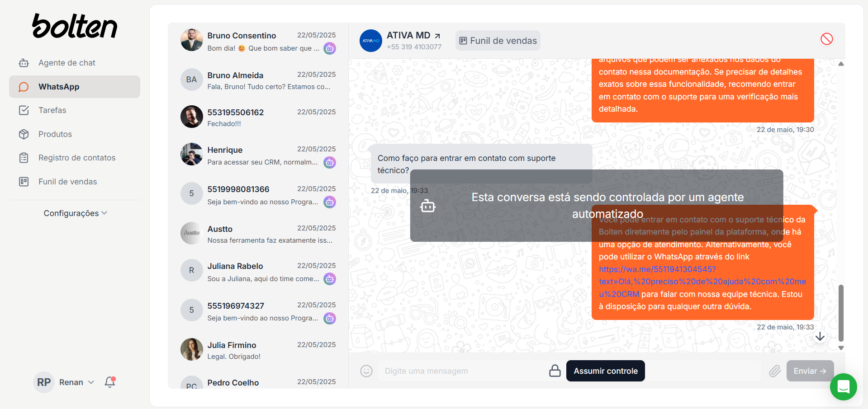Click bot icon on Bruno Consentino chat
The height and width of the screenshot is (409, 868).
330,48
